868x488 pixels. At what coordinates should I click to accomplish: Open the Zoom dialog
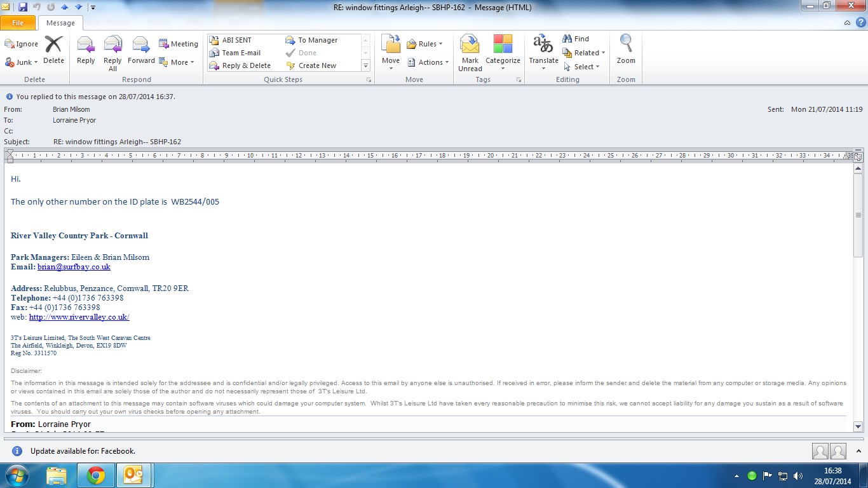coord(626,50)
